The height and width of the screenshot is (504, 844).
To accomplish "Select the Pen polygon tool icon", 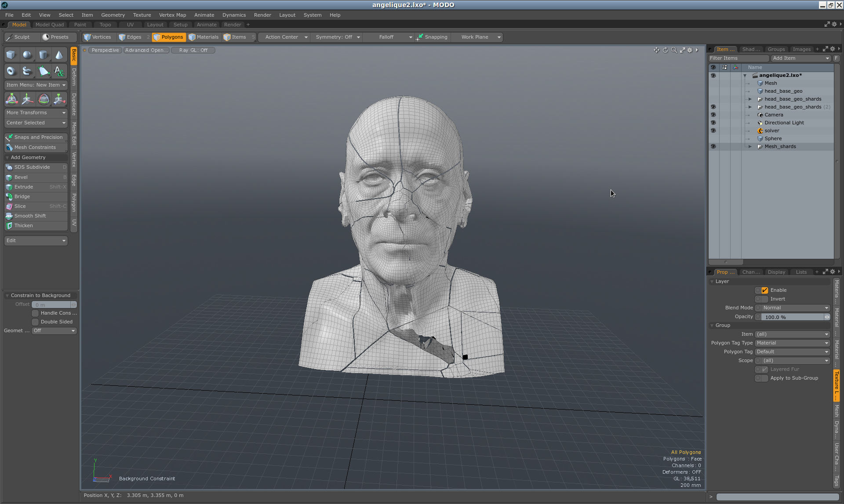I will point(43,71).
